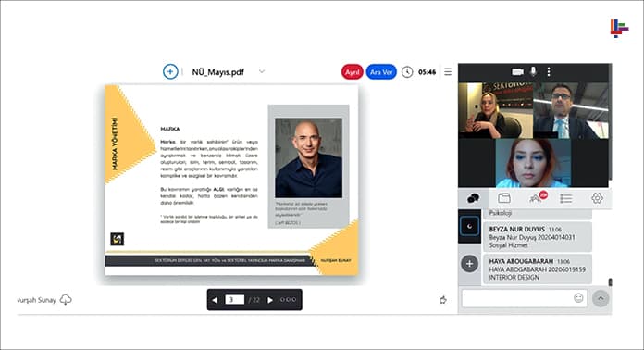644x350 pixels.
Task: Switch to the chat bubbles tab
Action: click(x=473, y=198)
